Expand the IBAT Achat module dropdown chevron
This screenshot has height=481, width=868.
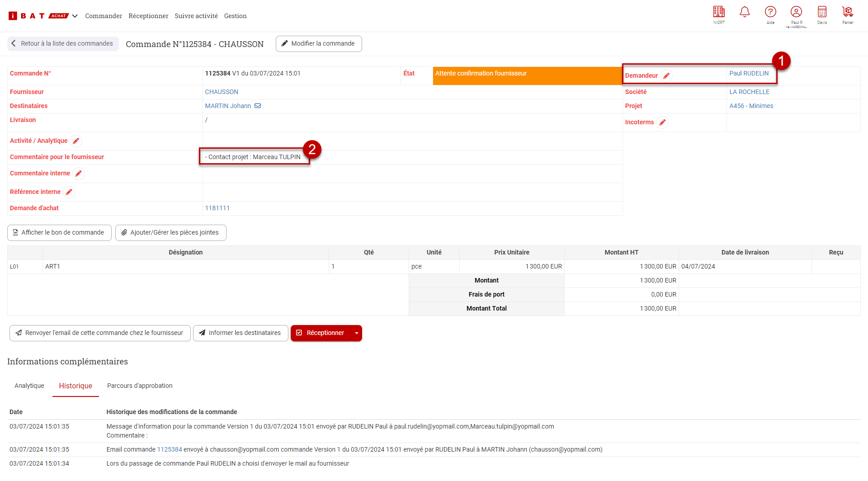click(75, 16)
